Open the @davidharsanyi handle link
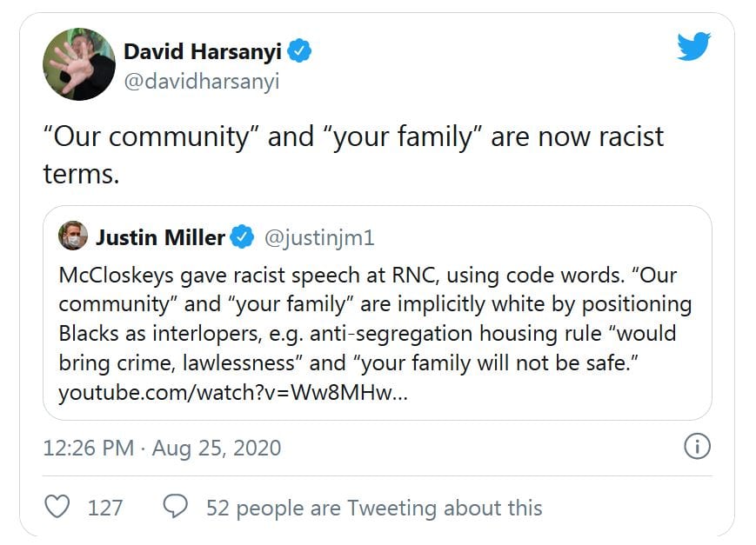The width and height of the screenshot is (756, 545). coord(203,82)
